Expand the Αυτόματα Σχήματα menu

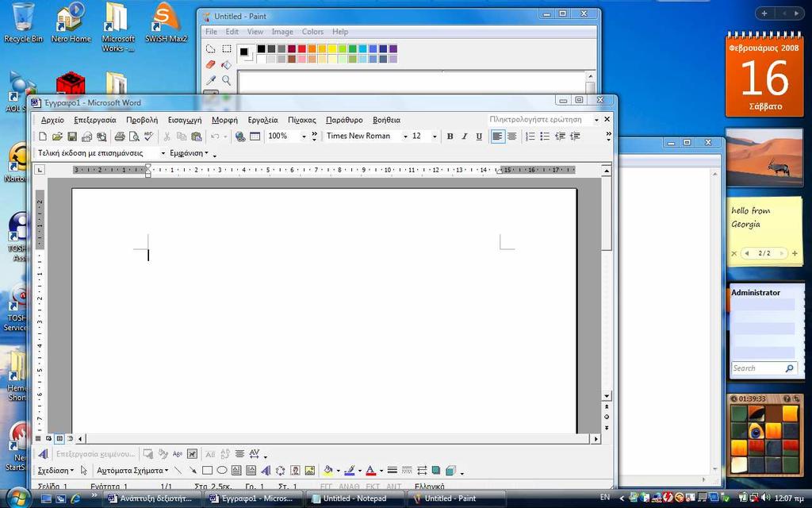click(132, 470)
